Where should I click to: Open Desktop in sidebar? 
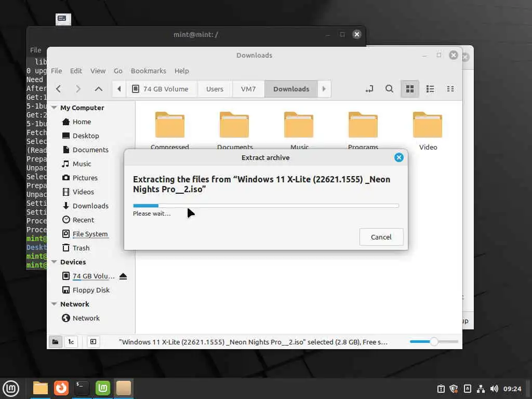coord(86,136)
